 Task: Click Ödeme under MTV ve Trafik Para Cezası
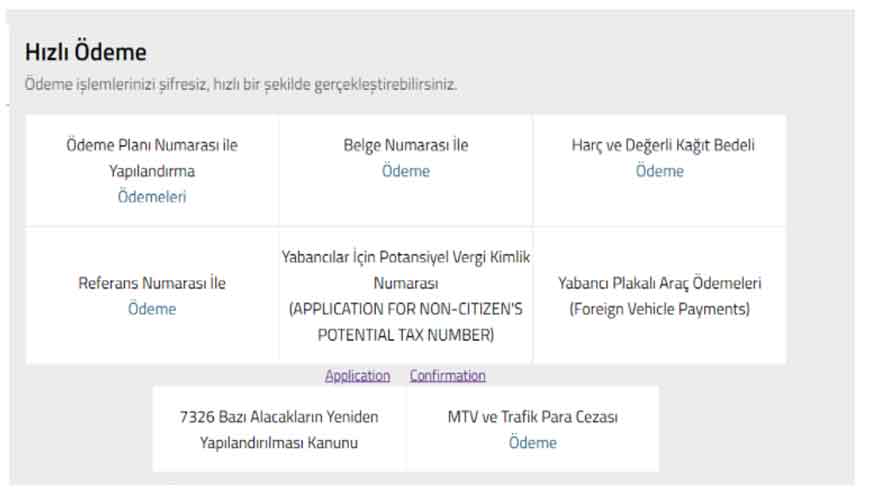point(533,442)
